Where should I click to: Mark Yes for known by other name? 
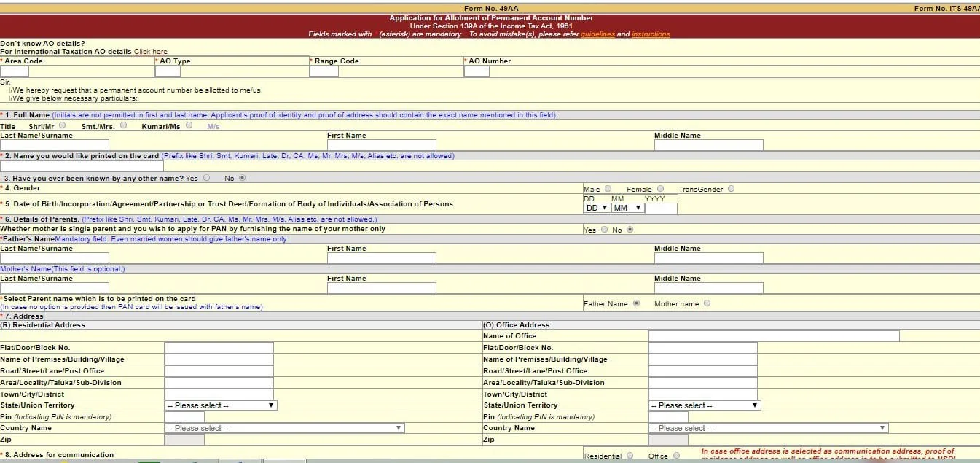[x=207, y=177]
